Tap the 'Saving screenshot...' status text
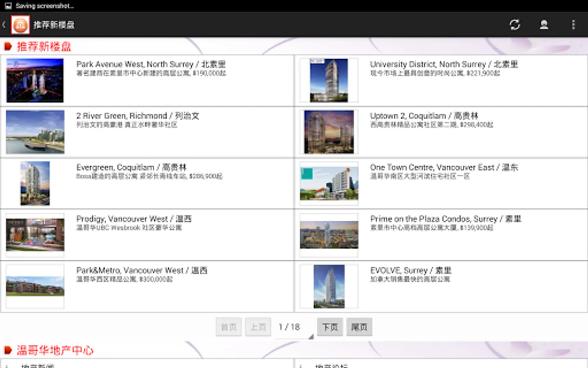Viewport: 588px width, 368px height. 45,6
